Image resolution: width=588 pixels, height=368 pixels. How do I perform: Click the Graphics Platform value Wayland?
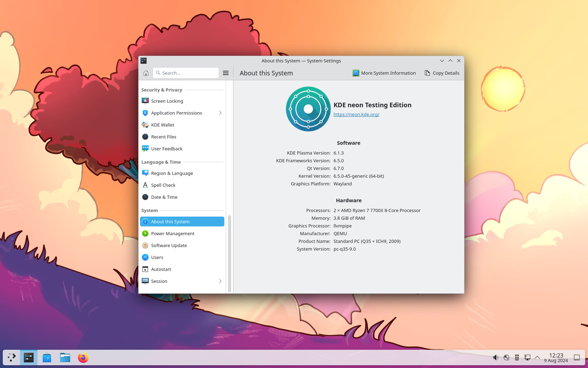[x=343, y=184]
